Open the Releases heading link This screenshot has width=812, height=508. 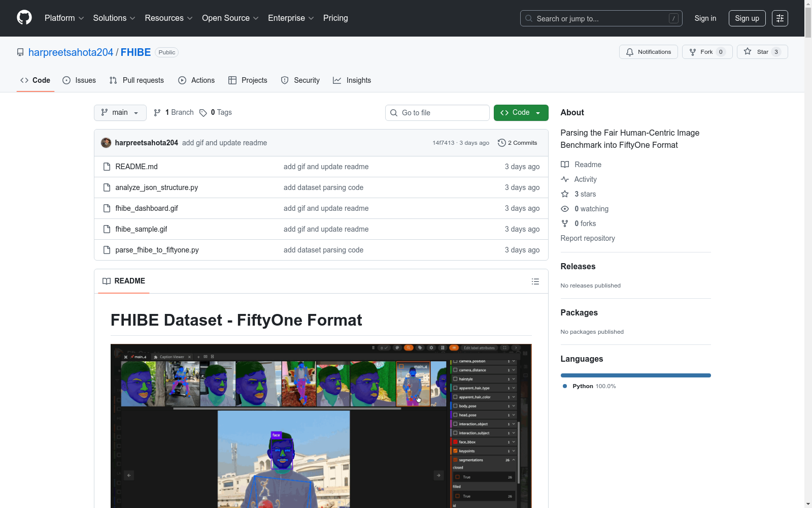[x=578, y=266]
